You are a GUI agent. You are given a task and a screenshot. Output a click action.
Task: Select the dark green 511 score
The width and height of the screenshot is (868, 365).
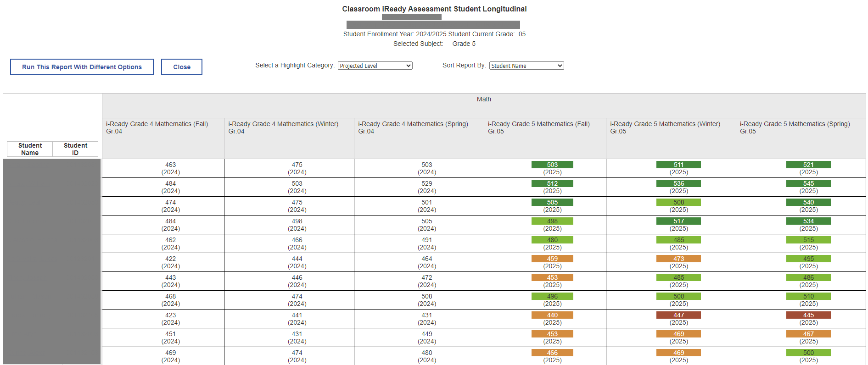(x=678, y=165)
